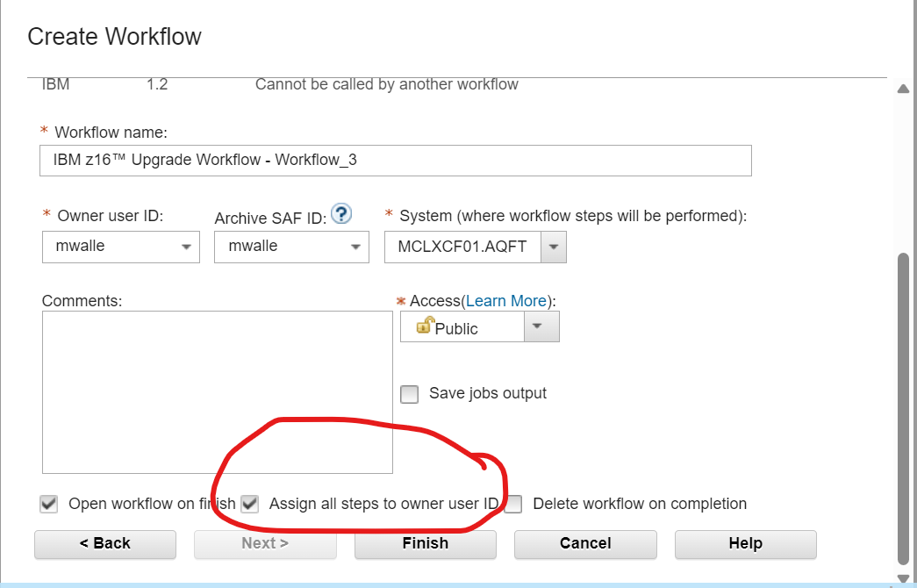Image resolution: width=917 pixels, height=588 pixels.
Task: Check Delete workflow on completion
Action: (x=512, y=504)
